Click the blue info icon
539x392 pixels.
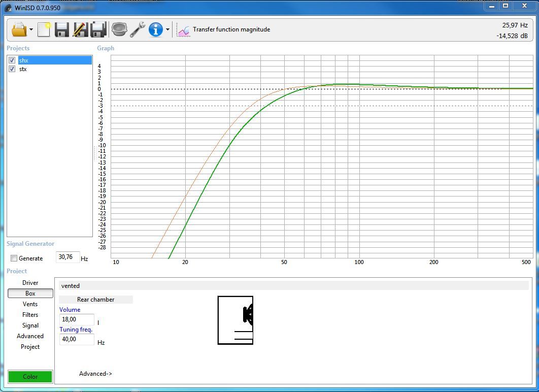click(156, 29)
